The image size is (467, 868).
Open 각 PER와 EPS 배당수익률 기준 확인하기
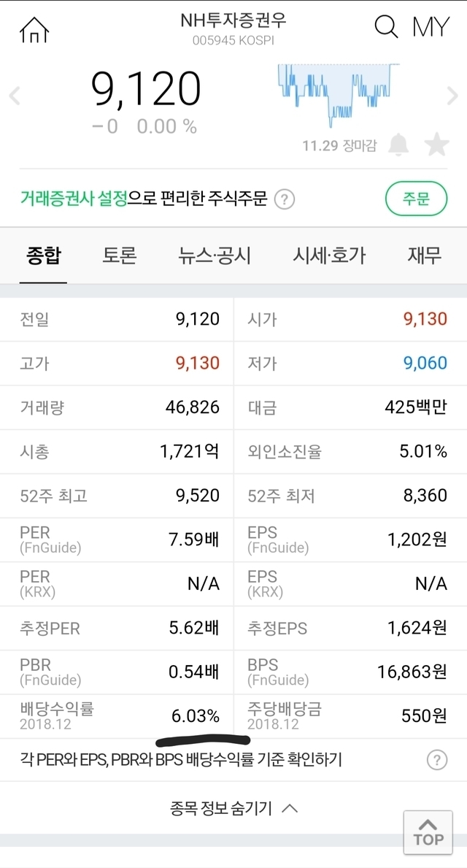point(181,761)
